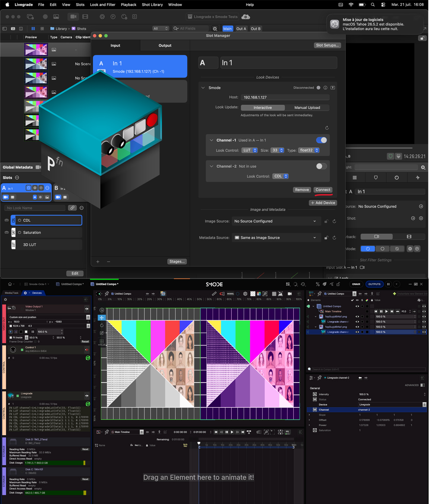Click the grid view icon near Library breadcrumb
This screenshot has height=504, width=429.
point(42,29)
